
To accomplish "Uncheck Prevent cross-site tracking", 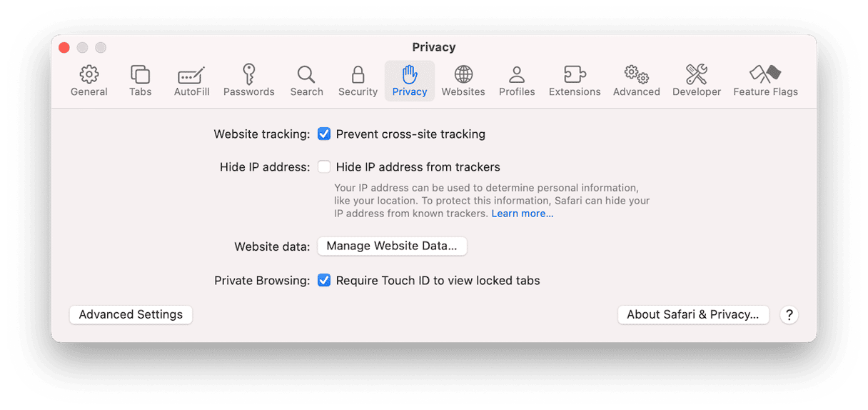I will [324, 134].
